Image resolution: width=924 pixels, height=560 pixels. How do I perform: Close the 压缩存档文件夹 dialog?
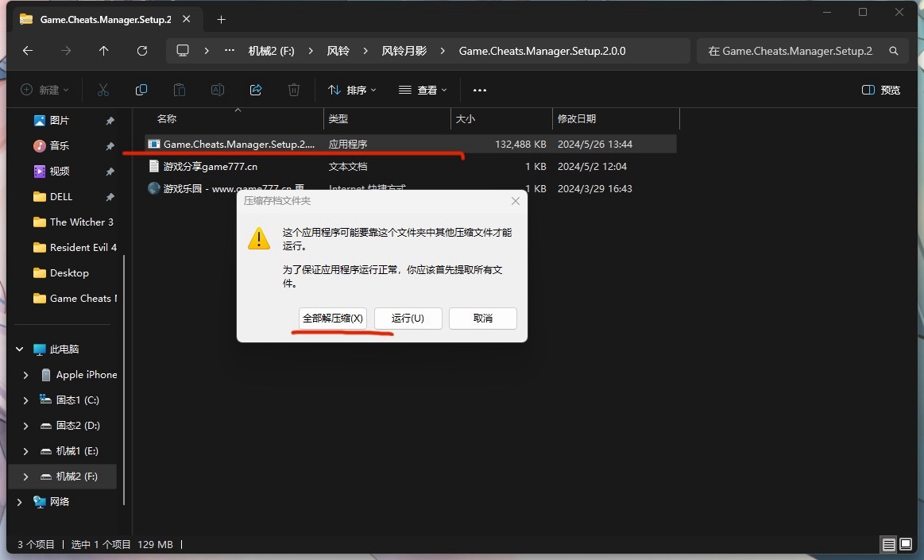pyautogui.click(x=516, y=202)
